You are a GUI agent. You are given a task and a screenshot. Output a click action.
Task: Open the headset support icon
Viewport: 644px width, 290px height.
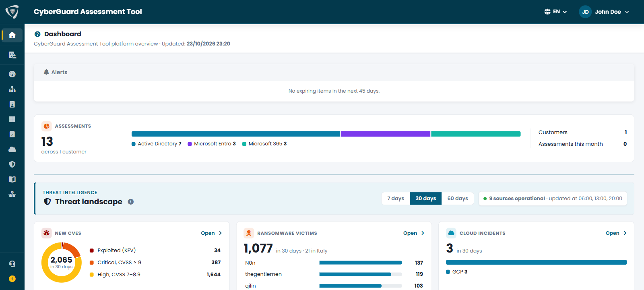pyautogui.click(x=12, y=264)
